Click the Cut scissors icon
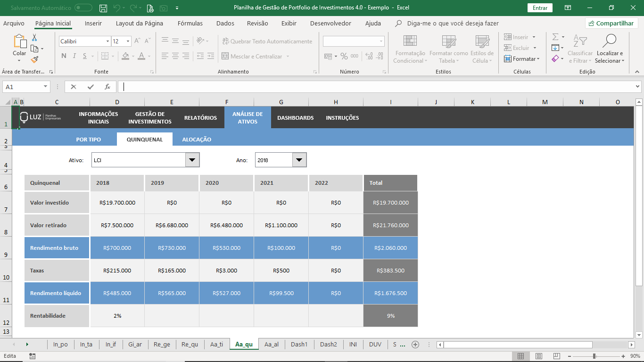 tap(34, 38)
